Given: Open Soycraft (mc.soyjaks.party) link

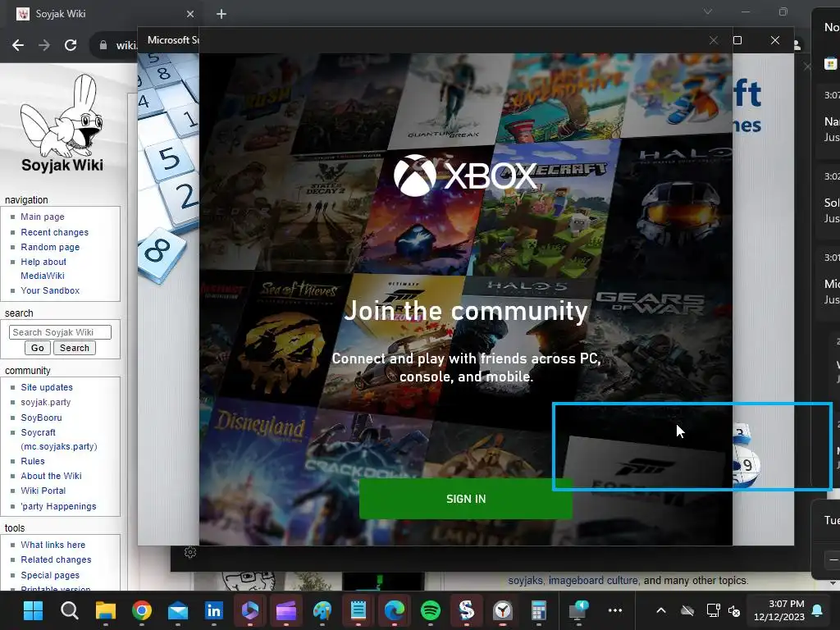Looking at the screenshot, I should pyautogui.click(x=59, y=440).
